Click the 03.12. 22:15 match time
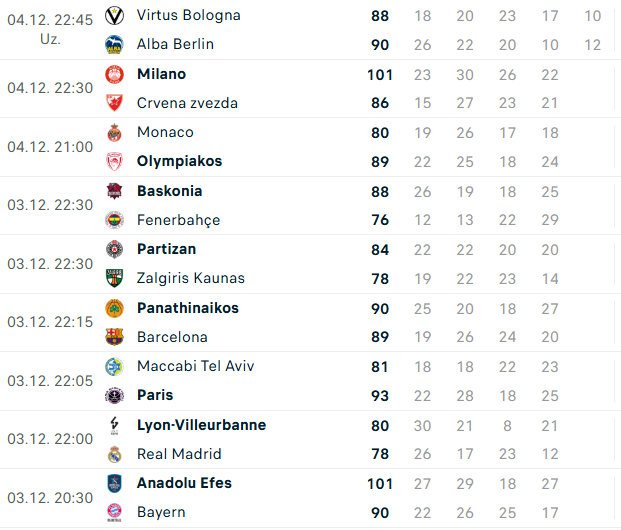Screen dimensions: 621x530 tap(50, 322)
